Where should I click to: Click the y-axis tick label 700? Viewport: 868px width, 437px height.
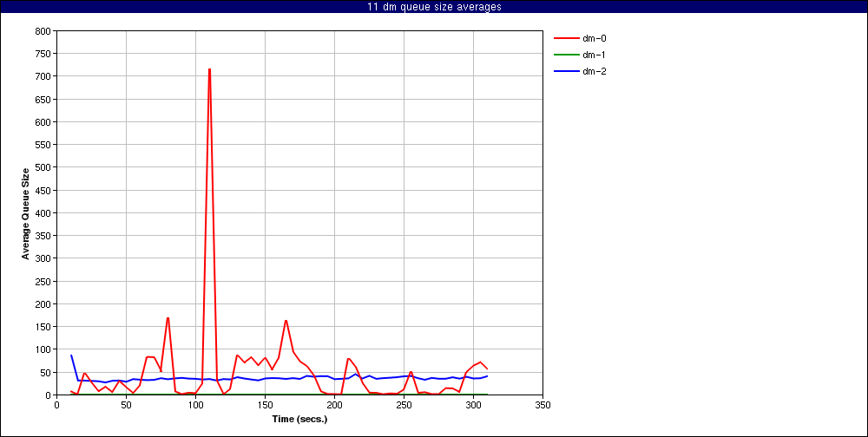(44, 76)
